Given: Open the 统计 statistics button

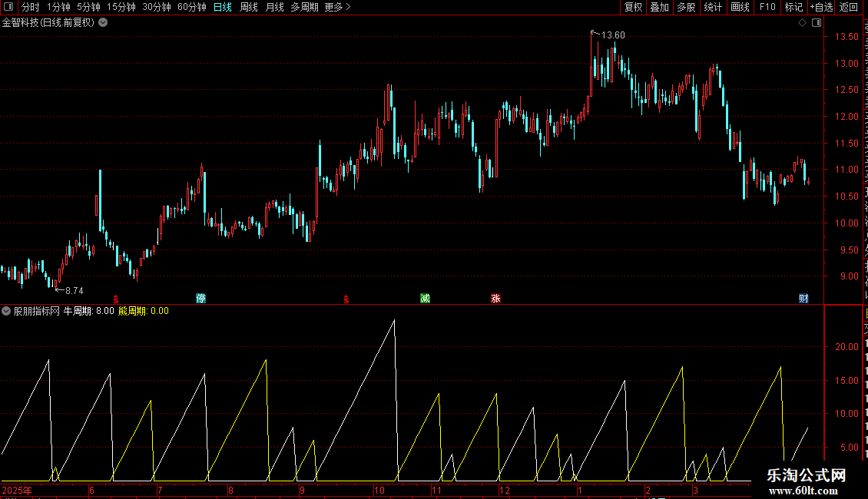Looking at the screenshot, I should (712, 7).
